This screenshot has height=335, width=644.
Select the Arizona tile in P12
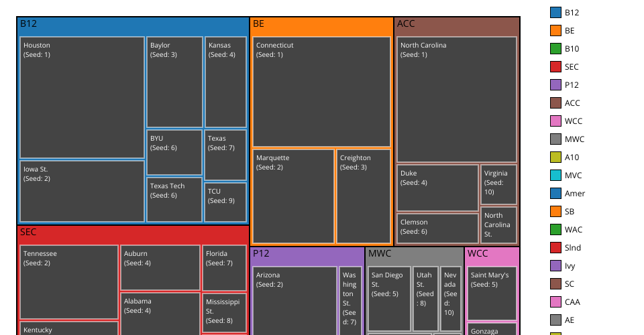[x=294, y=300]
